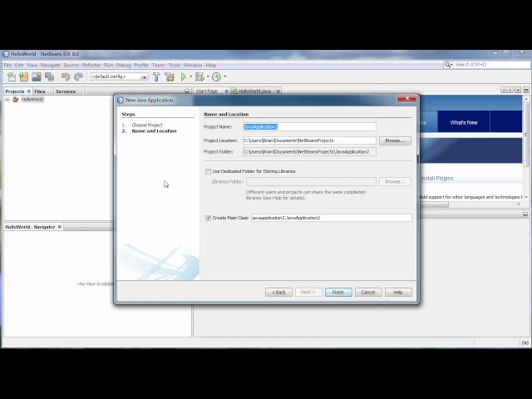Click the New File toolbar icon

tap(12, 76)
